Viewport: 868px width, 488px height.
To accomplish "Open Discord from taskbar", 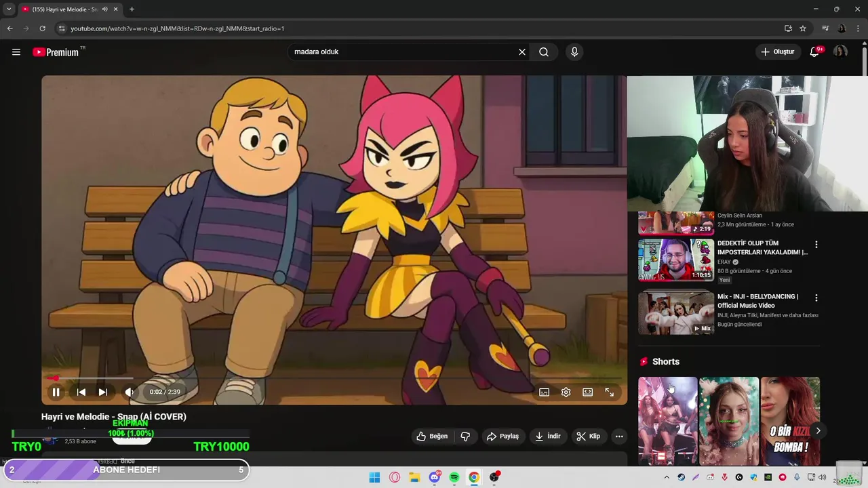I will 435,477.
